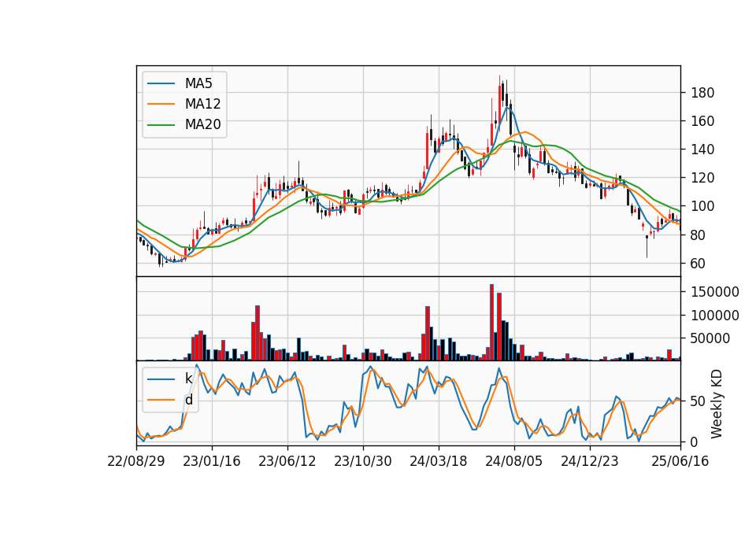Click the 24/12/23 date tick label
The height and width of the screenshot is (543, 756).
590,461
